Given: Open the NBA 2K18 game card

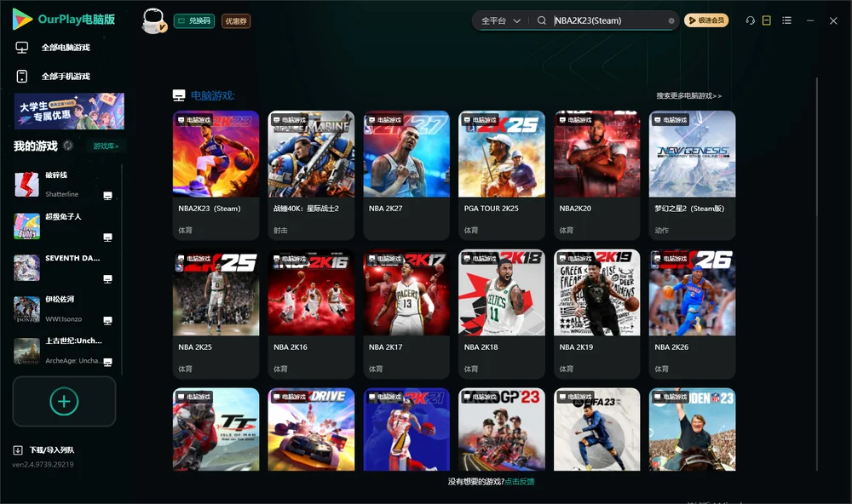Looking at the screenshot, I should click(x=502, y=314).
